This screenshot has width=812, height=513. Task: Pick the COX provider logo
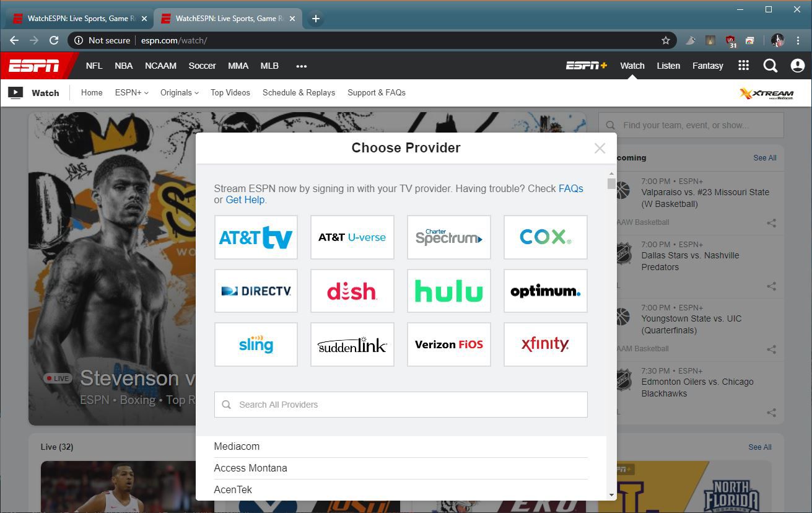tap(546, 237)
